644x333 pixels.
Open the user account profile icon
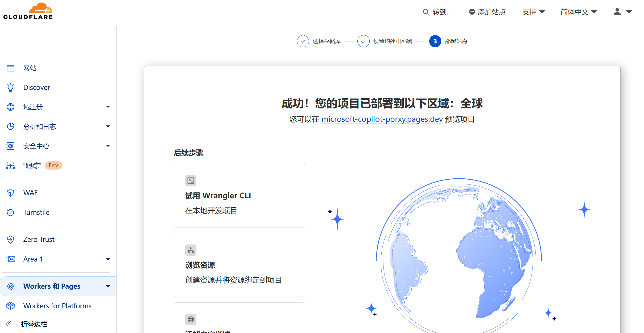tap(617, 12)
